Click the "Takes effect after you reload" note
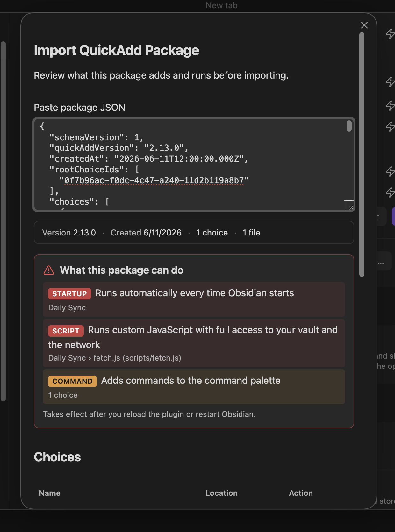The image size is (395, 532). coord(149,414)
